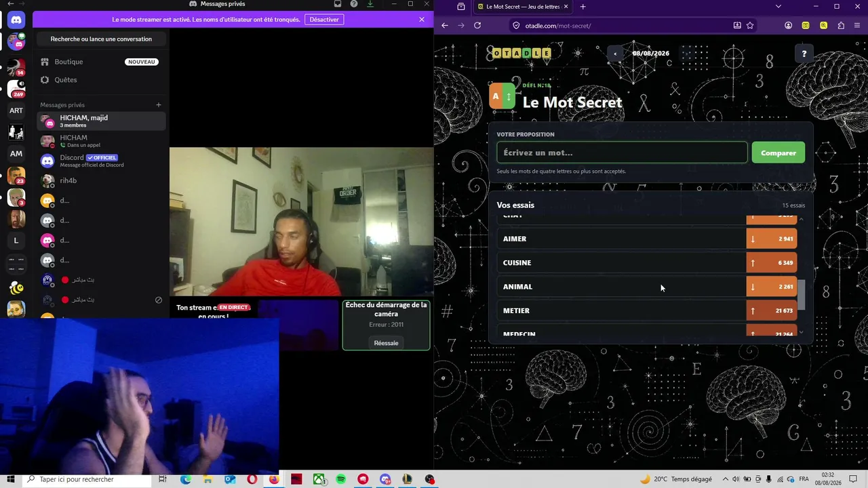Screen dimensions: 868x488
Task: Open the HICHAM, majid group conversation
Action: [x=101, y=121]
